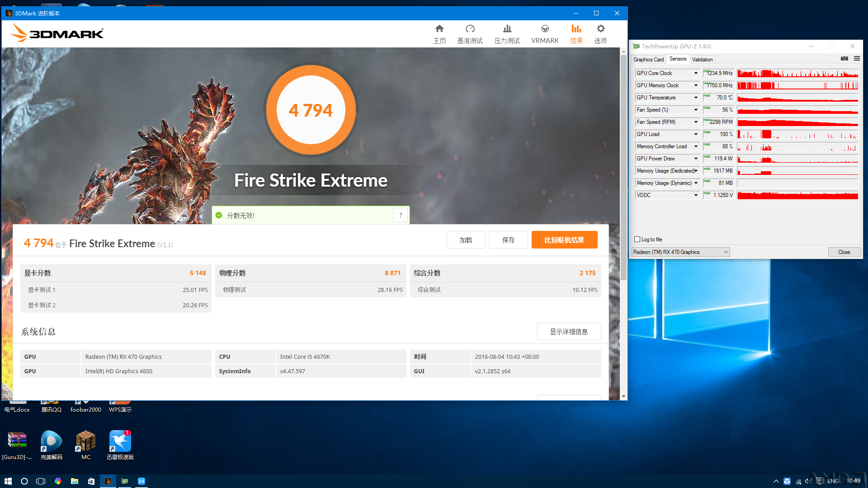Viewport: 868px width, 488px height.
Task: Switch to GPU-Z taskbar icon
Action: coord(125,481)
